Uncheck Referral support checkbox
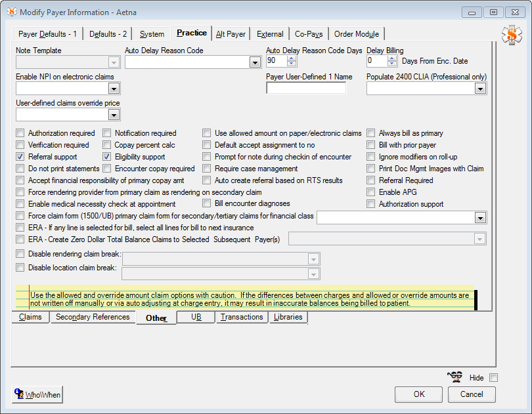The image size is (532, 414). (x=20, y=157)
